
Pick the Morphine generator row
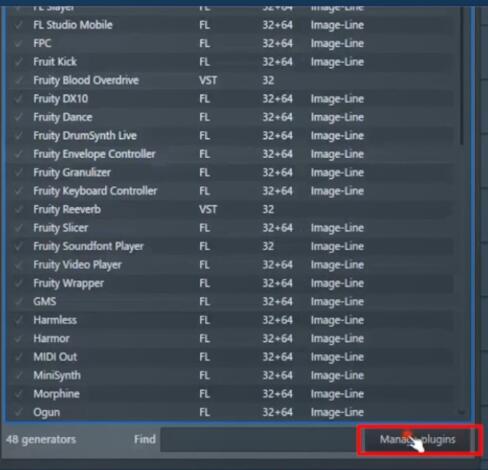[230, 394]
